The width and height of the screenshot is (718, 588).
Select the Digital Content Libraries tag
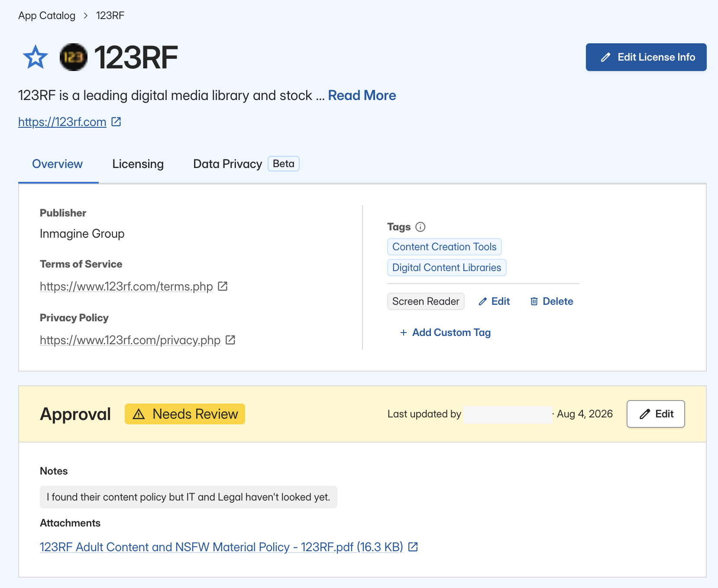[x=446, y=268]
